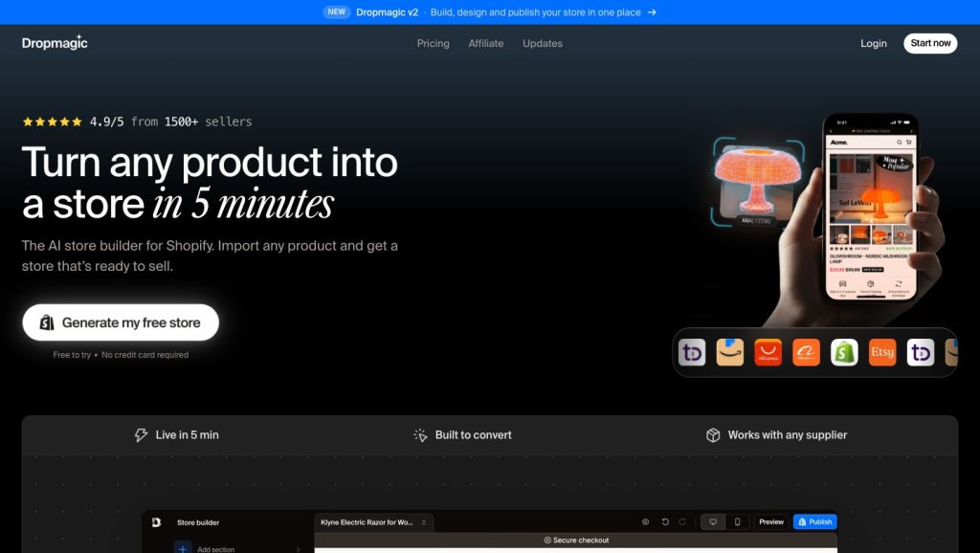Click the five-star rating
This screenshot has width=980, height=553.
[x=52, y=122]
